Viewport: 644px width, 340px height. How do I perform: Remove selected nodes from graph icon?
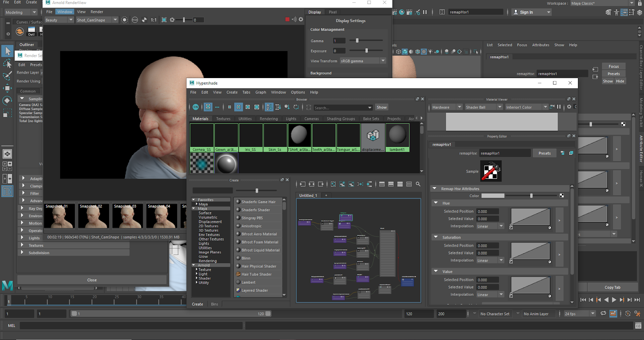click(x=351, y=184)
